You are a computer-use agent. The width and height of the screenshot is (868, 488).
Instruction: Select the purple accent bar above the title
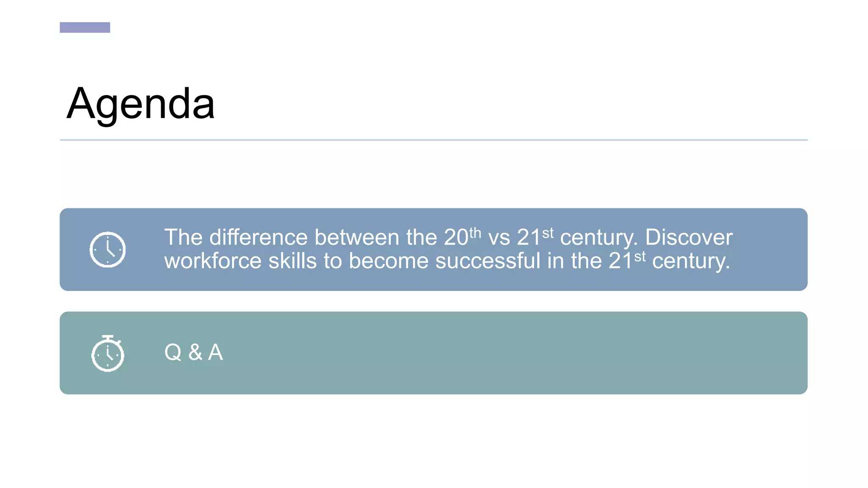(85, 28)
